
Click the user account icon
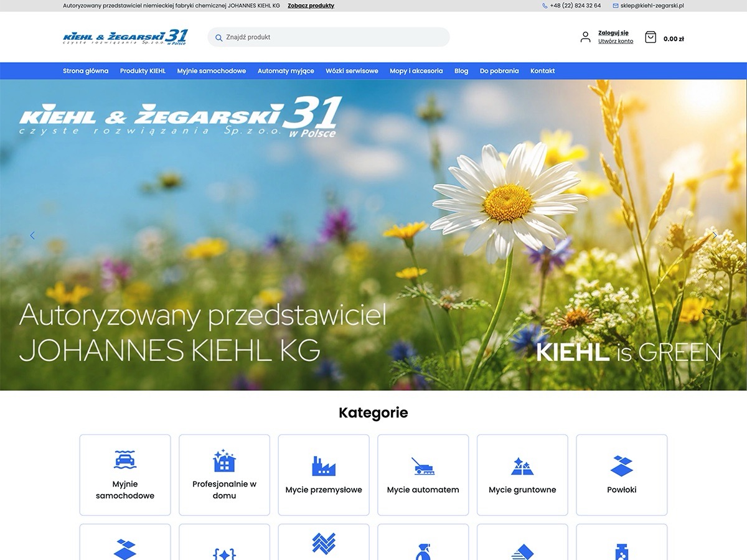[585, 37]
